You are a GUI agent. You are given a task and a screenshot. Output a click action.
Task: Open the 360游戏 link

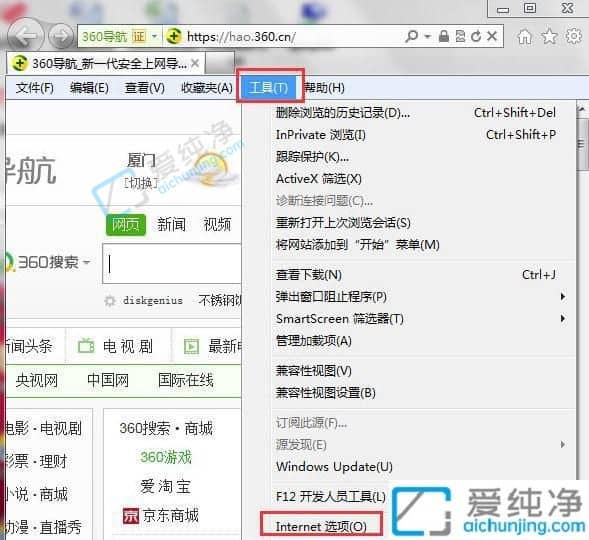166,457
